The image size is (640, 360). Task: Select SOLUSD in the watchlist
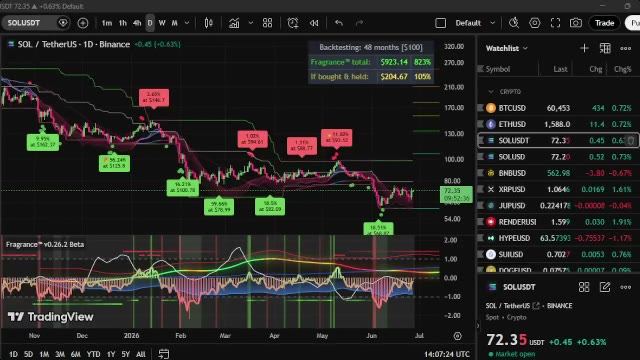point(558,157)
